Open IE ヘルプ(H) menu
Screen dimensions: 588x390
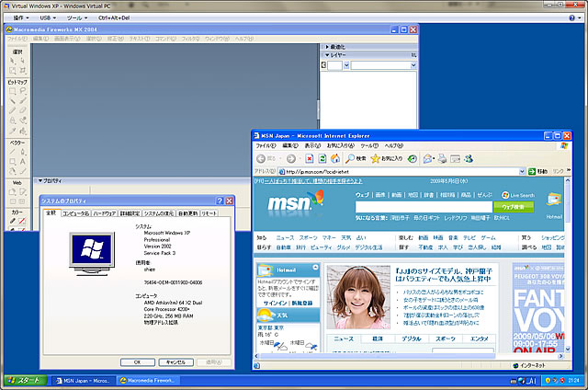[x=394, y=145]
